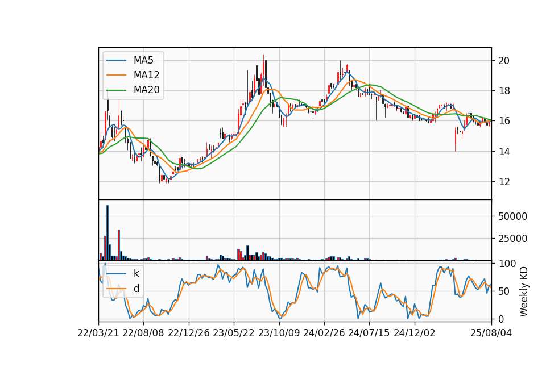
Task: Click the tallest volume bar
Action: pyautogui.click(x=107, y=233)
